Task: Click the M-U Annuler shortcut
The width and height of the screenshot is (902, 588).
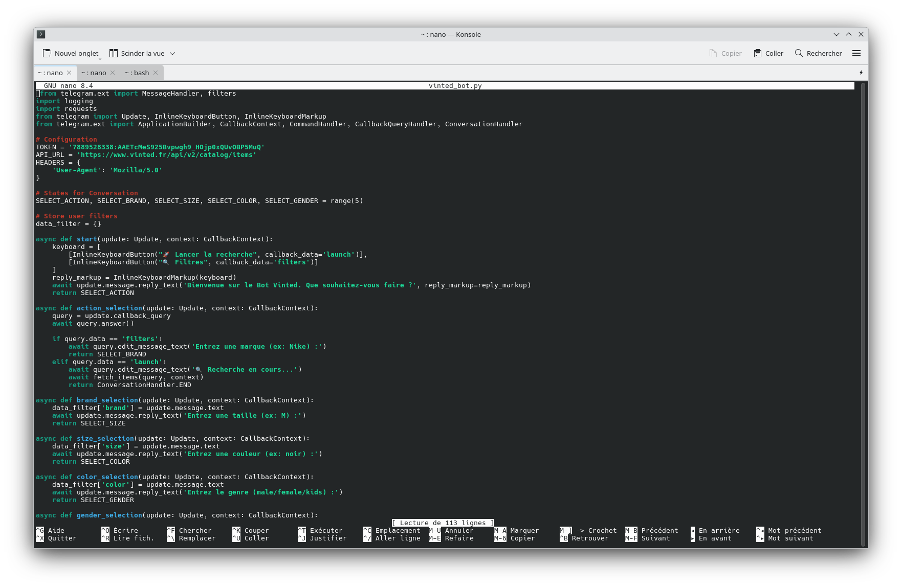Action: pos(451,531)
